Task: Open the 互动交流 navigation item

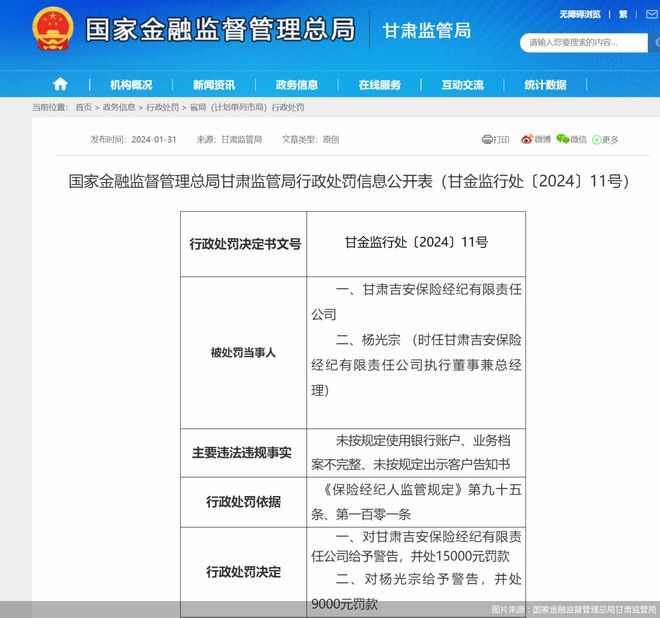Action: [462, 85]
